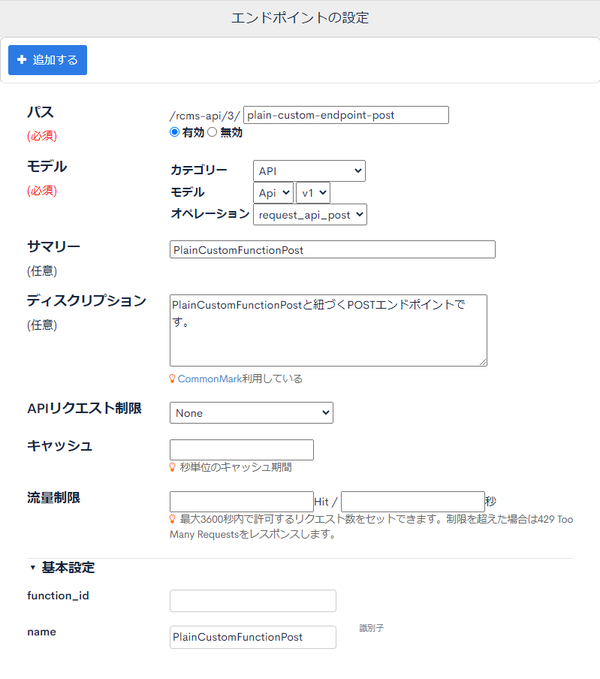Image resolution: width=600 pixels, height=679 pixels.
Task: Click the resize grip of description textarea
Action: click(x=483, y=362)
